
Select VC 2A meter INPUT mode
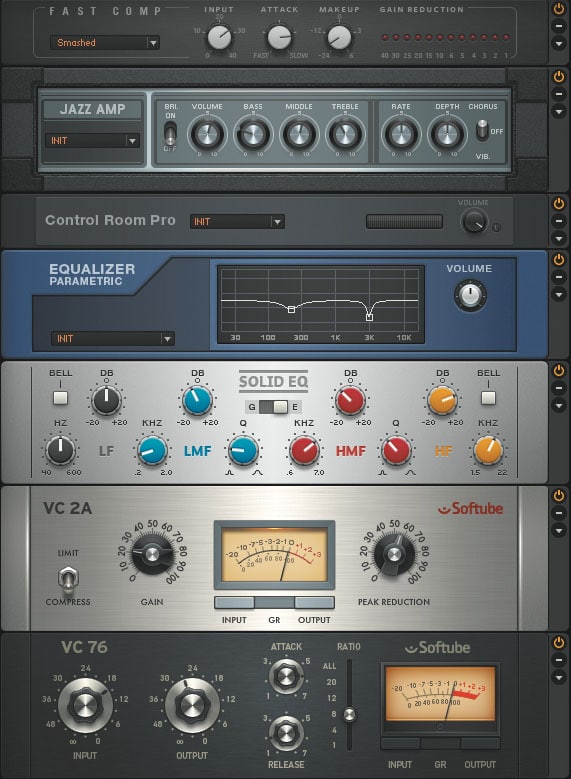click(234, 603)
